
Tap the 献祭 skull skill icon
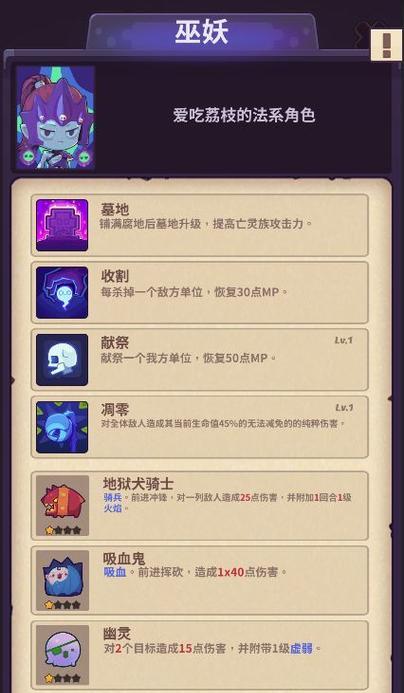[62, 360]
